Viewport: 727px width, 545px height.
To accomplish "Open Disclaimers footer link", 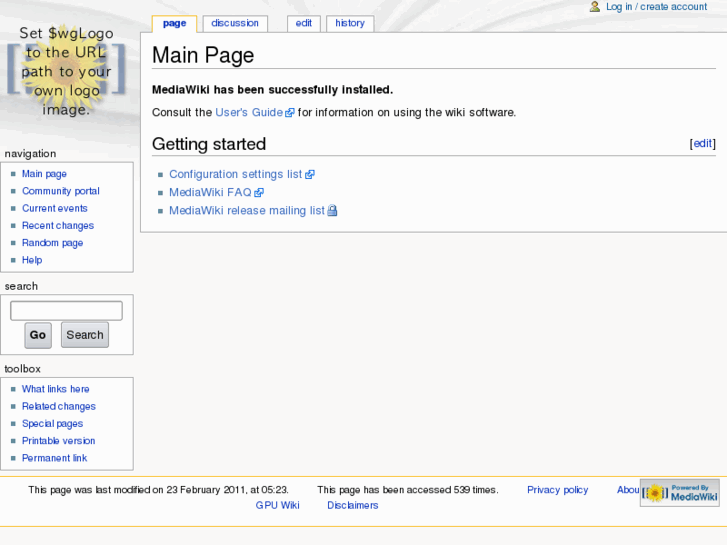I will [353, 506].
